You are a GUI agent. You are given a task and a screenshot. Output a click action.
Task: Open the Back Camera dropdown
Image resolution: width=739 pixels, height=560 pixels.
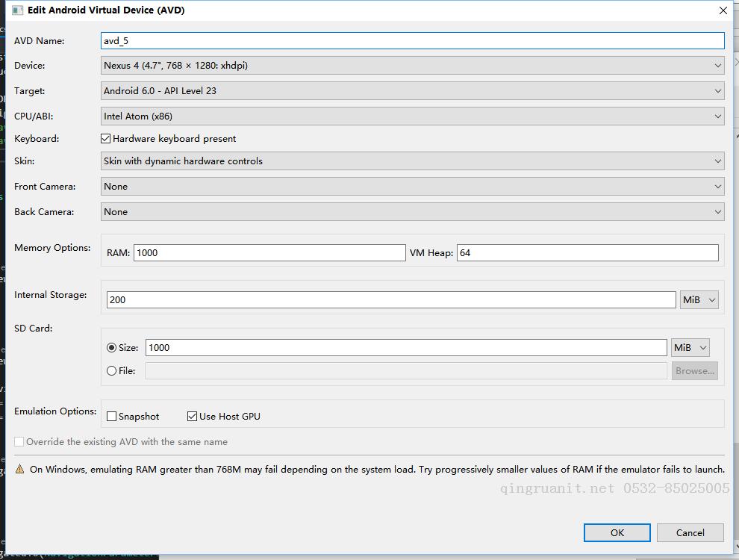412,212
